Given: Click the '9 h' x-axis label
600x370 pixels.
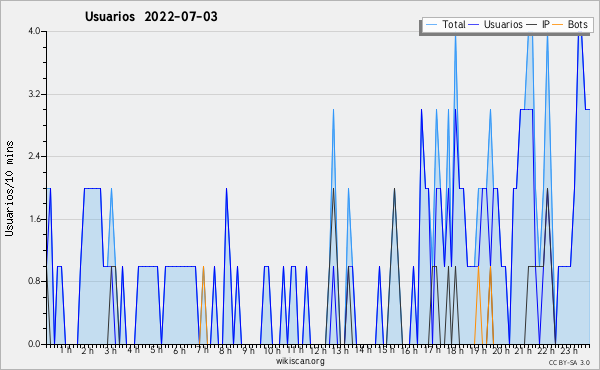Looking at the screenshot, I should [248, 351].
